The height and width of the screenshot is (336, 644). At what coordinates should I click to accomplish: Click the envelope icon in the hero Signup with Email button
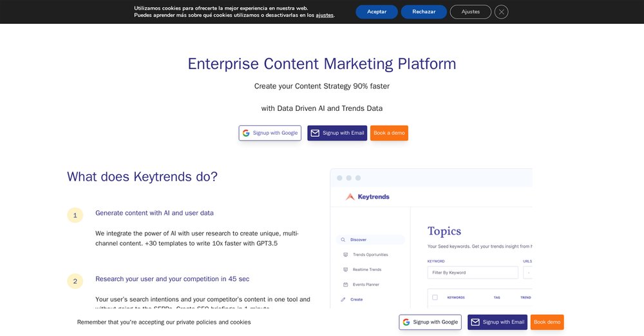pos(315,133)
